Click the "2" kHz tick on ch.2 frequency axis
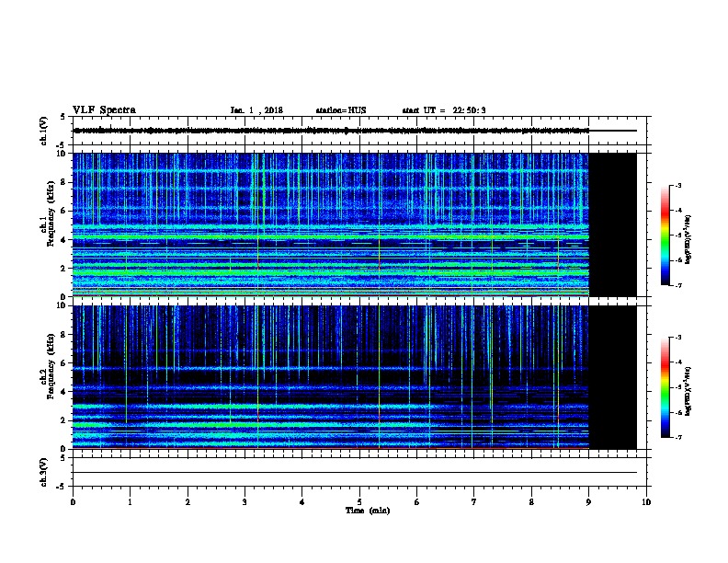 63,420
